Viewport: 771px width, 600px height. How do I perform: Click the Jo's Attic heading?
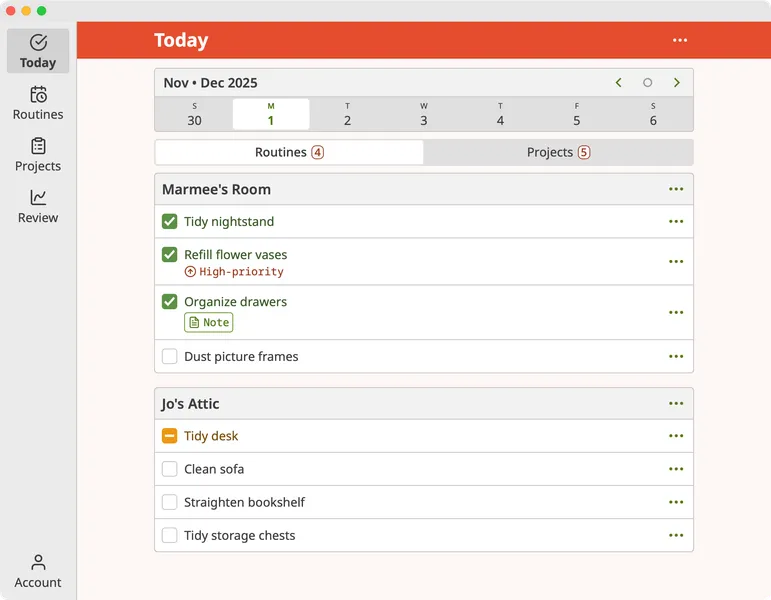[x=190, y=404]
